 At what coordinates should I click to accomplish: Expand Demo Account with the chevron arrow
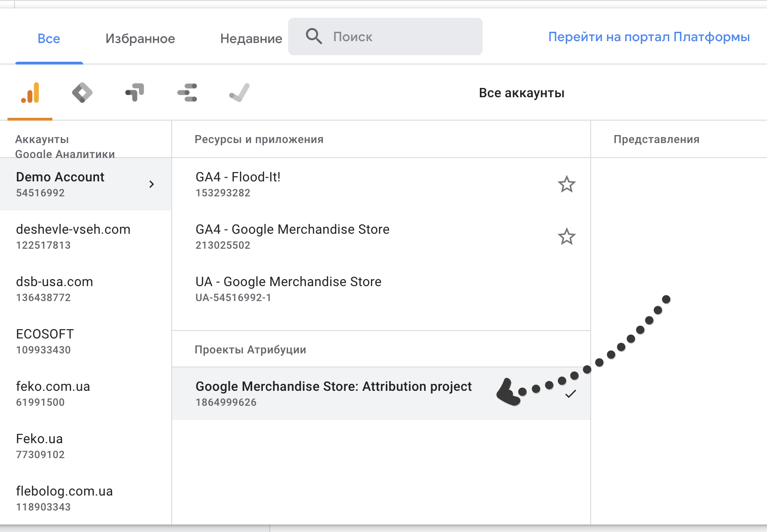coord(152,184)
